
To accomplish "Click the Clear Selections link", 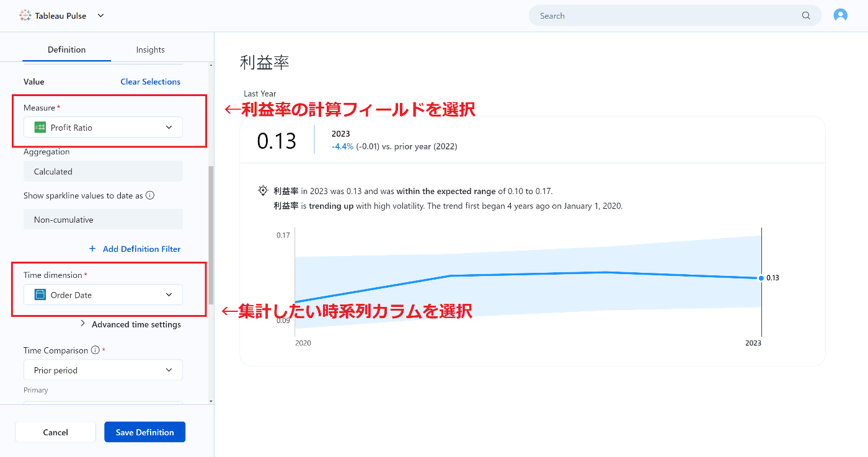I will coord(151,81).
